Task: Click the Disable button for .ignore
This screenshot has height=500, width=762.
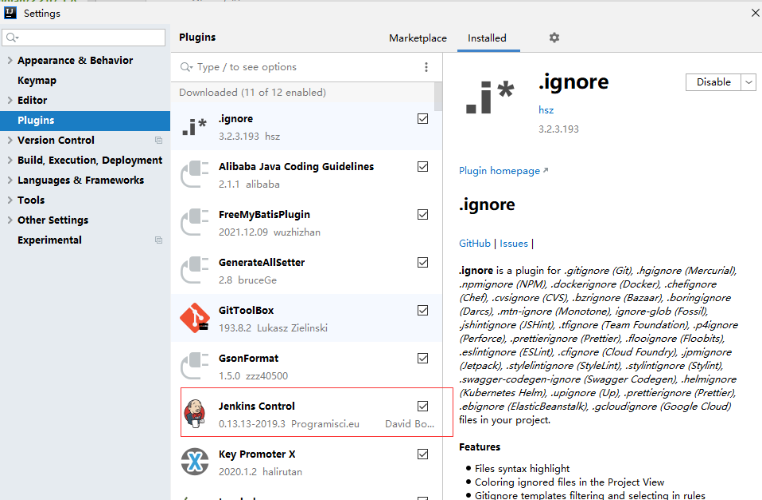Action: click(713, 82)
